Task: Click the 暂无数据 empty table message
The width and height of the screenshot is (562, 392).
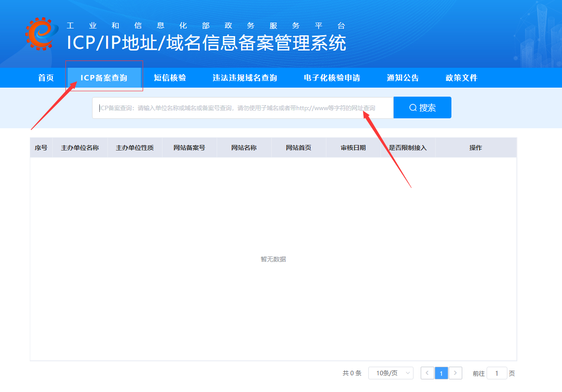Action: coord(273,259)
